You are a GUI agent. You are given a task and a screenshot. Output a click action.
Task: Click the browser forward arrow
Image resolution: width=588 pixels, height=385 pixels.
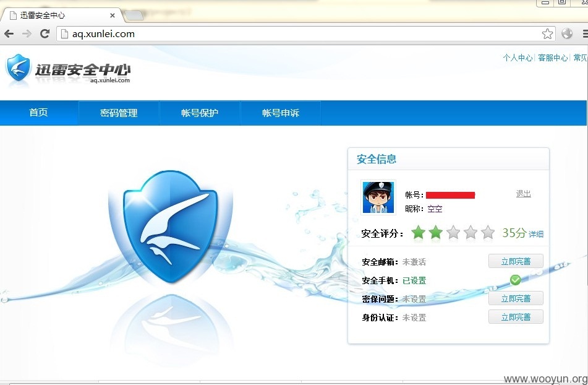(27, 34)
